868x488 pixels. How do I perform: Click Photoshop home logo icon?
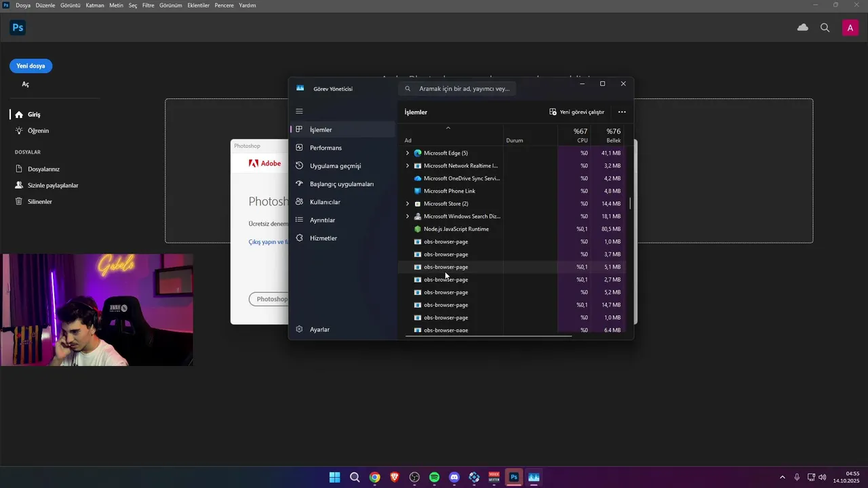click(x=18, y=28)
